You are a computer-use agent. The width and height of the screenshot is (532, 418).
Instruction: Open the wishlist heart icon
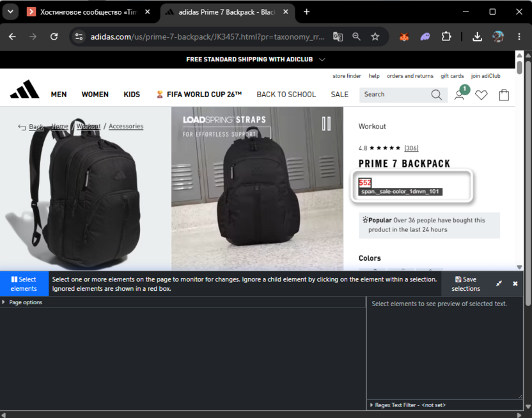pos(481,95)
